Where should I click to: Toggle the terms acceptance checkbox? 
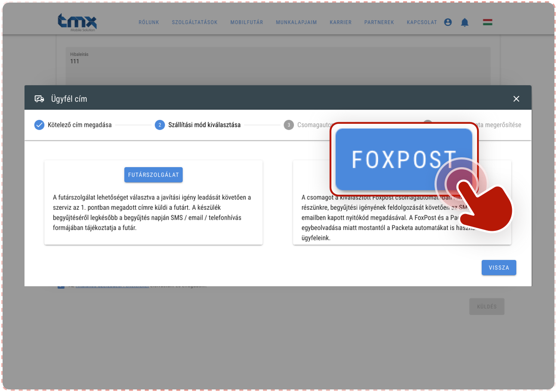click(61, 286)
